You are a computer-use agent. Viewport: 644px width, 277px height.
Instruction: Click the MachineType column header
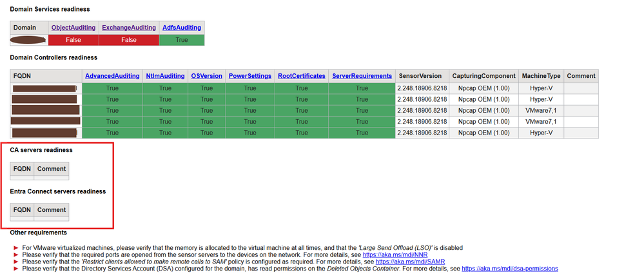pyautogui.click(x=541, y=76)
